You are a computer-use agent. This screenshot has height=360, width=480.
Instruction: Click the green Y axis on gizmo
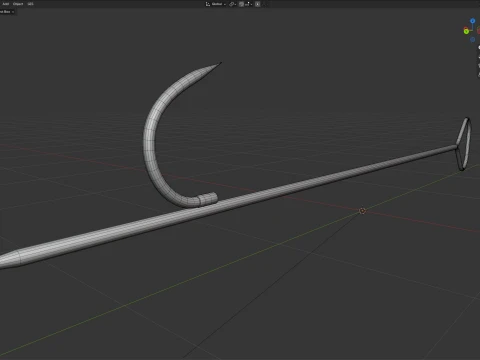pos(466,31)
